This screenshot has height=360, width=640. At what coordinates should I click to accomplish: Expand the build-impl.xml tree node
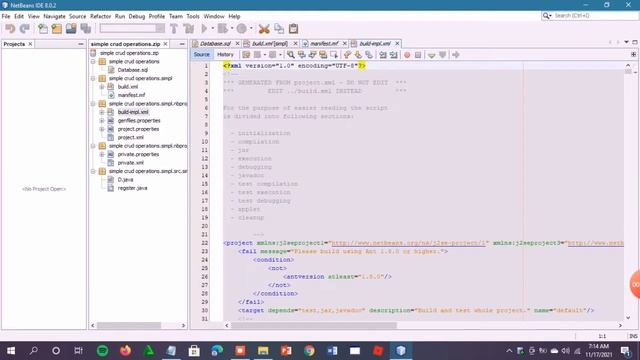(x=102, y=112)
